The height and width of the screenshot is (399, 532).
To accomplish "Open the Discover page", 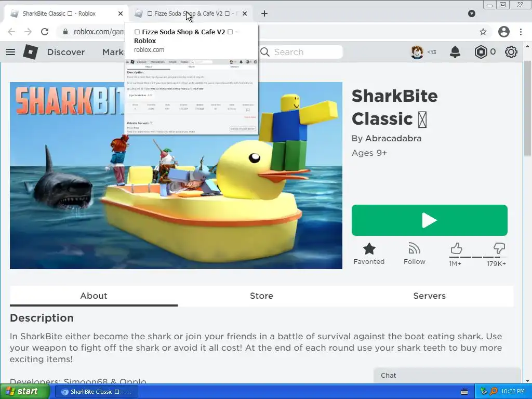I will (66, 52).
